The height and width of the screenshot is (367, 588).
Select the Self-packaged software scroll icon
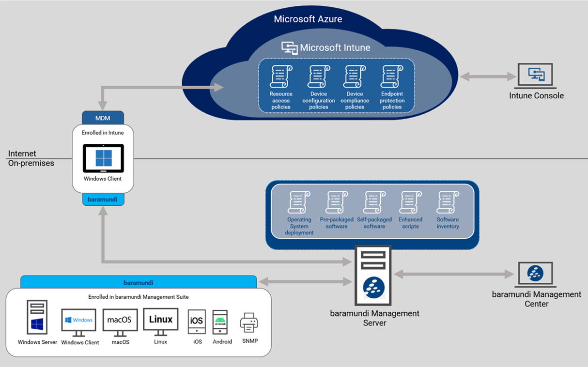tap(374, 202)
